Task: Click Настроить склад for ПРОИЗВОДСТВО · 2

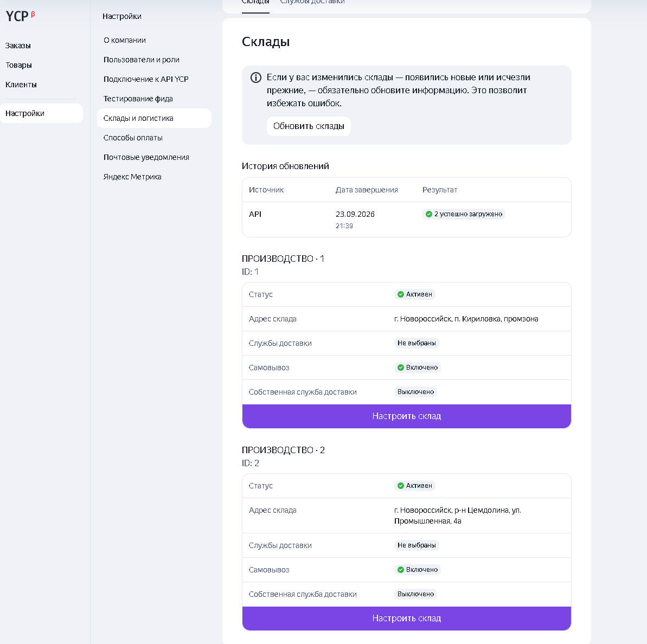Action: click(x=406, y=619)
